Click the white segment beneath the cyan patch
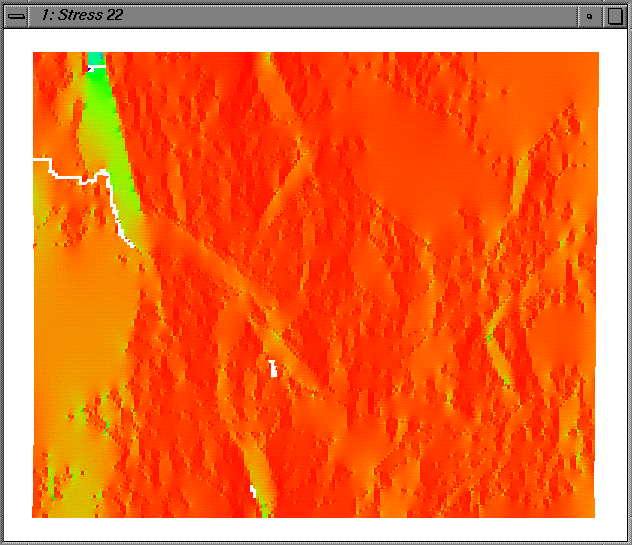 click(x=96, y=68)
